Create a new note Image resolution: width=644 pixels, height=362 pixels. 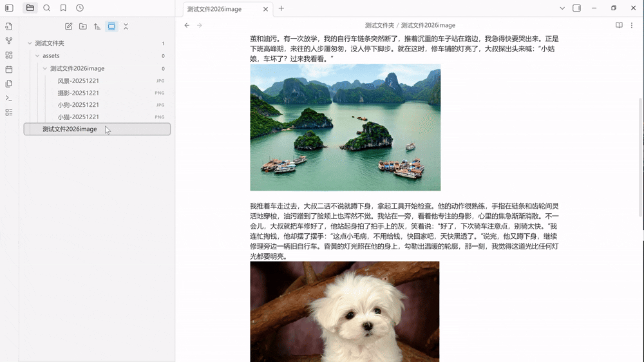click(x=69, y=26)
